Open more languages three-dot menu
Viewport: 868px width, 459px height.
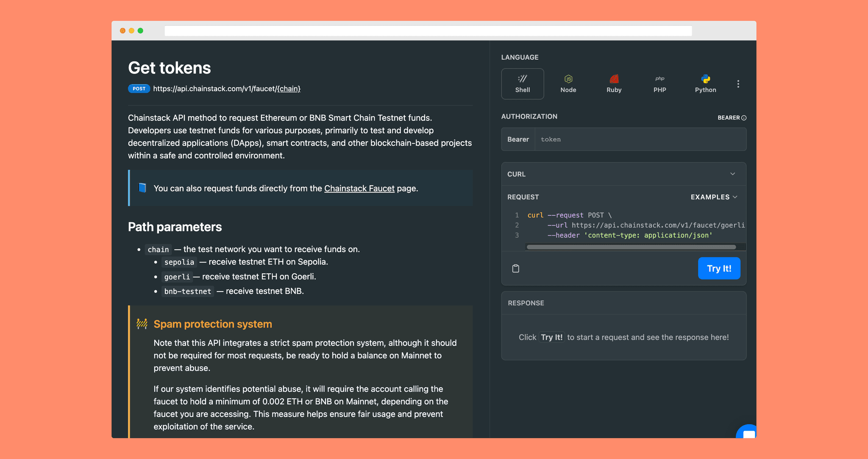click(738, 84)
